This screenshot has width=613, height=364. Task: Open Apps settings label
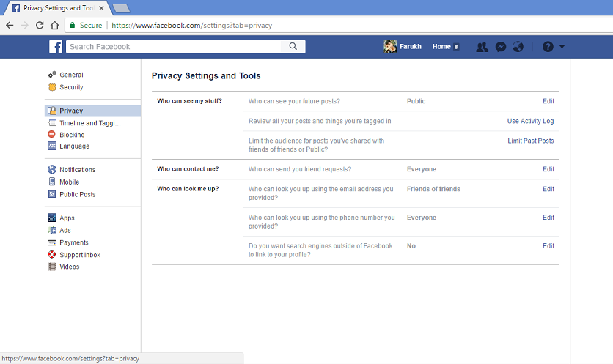[x=67, y=218]
